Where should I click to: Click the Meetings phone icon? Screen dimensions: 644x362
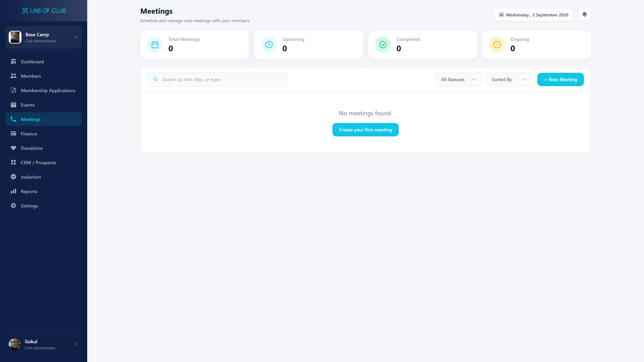[x=13, y=119]
